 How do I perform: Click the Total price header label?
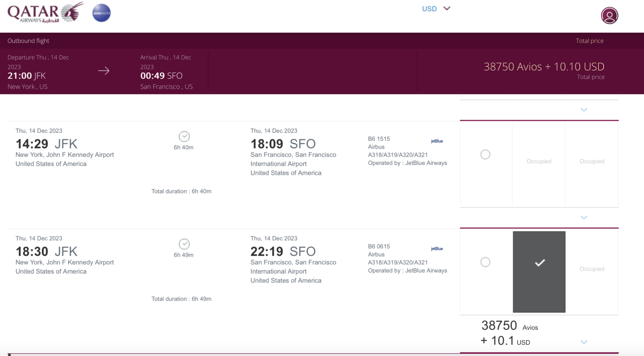tap(589, 41)
